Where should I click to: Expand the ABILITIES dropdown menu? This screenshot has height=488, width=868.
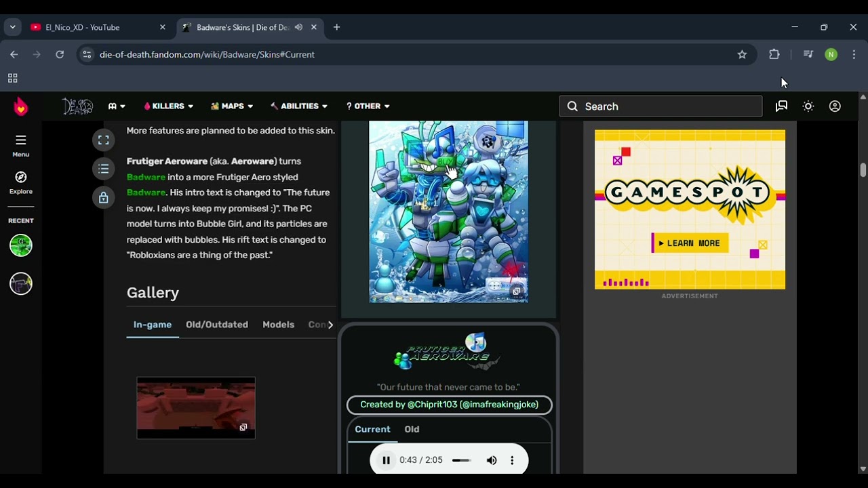pyautogui.click(x=299, y=106)
